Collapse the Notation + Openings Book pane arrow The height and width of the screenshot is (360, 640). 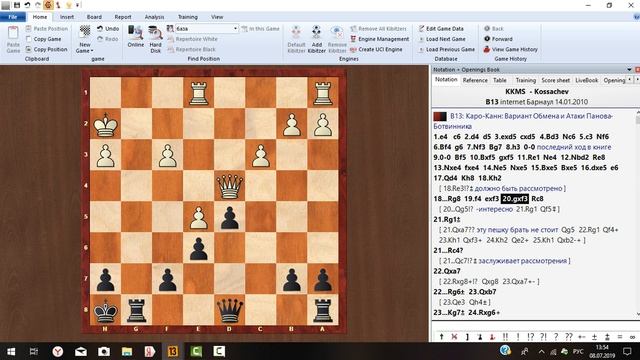629,70
